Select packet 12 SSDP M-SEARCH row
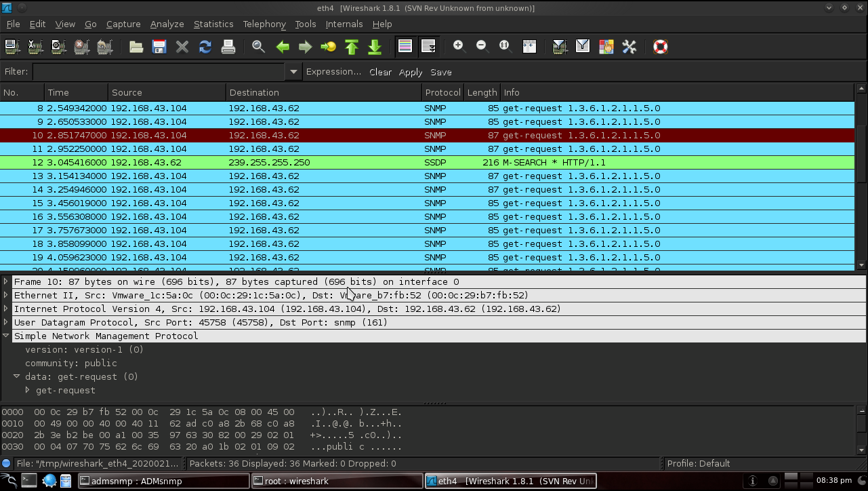The height and width of the screenshot is (491, 868). [428, 162]
